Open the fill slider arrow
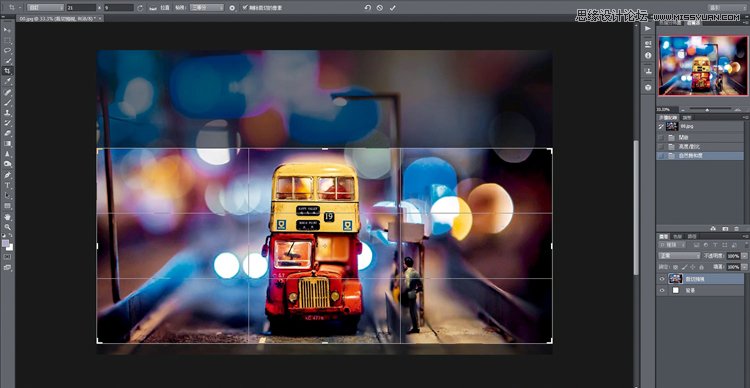 point(744,267)
